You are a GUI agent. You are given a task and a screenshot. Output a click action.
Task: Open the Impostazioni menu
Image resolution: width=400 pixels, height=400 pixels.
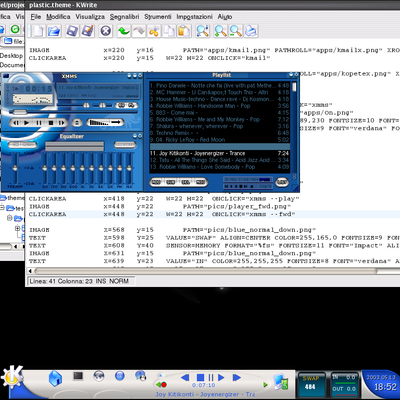pyautogui.click(x=194, y=17)
